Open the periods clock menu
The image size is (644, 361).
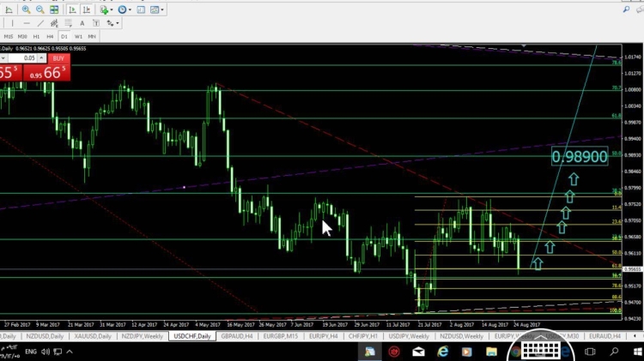tap(123, 9)
